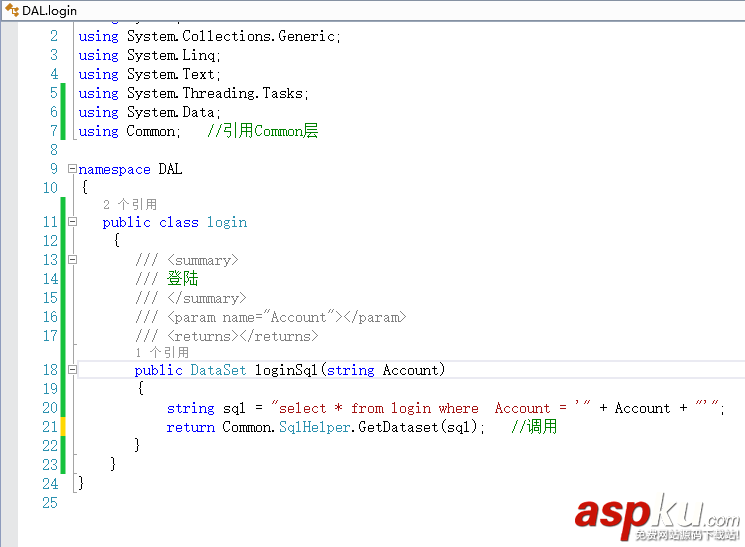
Task: Click the class icon beside DAL.login
Action: 12,10
